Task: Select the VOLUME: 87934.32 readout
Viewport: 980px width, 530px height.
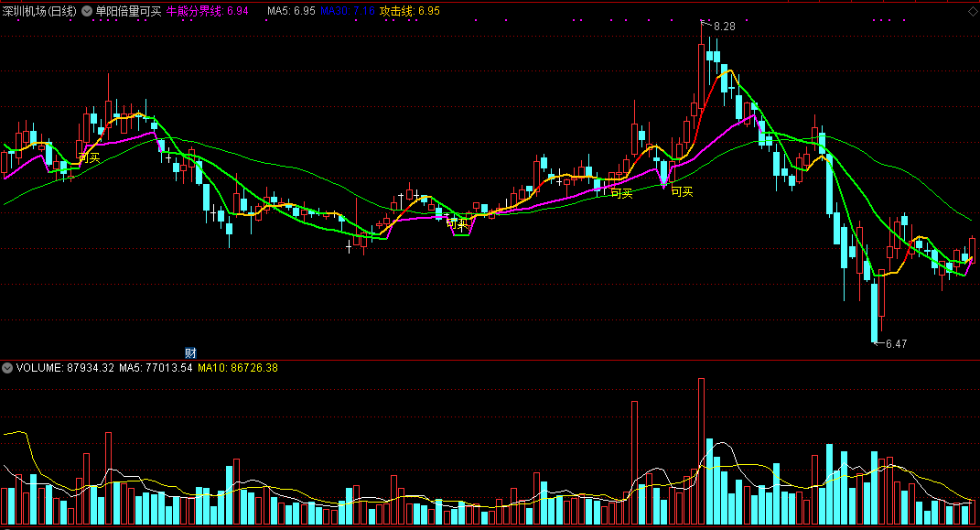Action: pos(65,368)
